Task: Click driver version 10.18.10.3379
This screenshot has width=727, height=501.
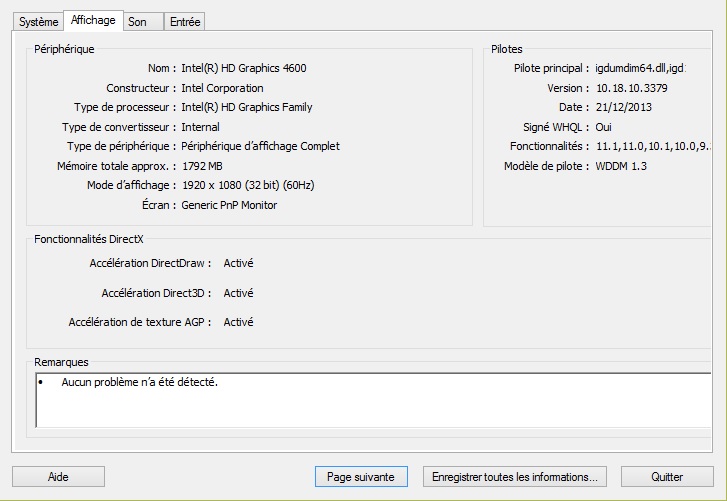Action: [631, 88]
